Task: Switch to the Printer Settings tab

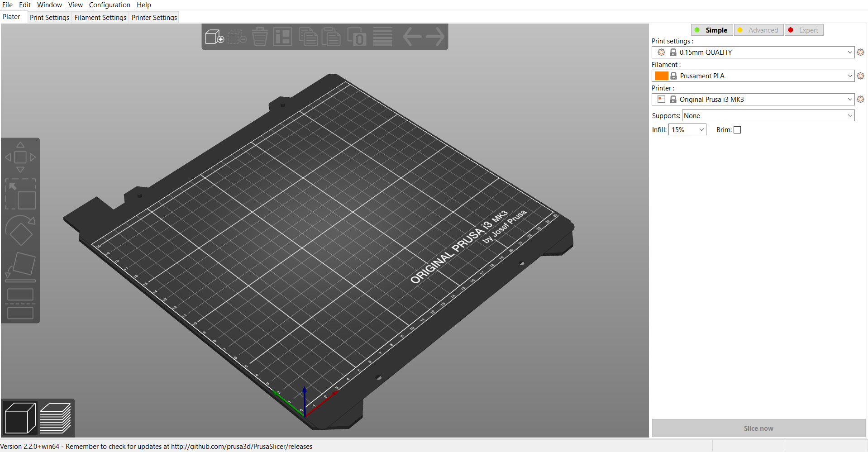Action: point(154,18)
